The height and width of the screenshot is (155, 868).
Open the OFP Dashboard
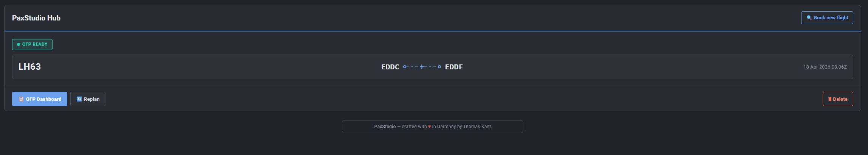pyautogui.click(x=40, y=99)
